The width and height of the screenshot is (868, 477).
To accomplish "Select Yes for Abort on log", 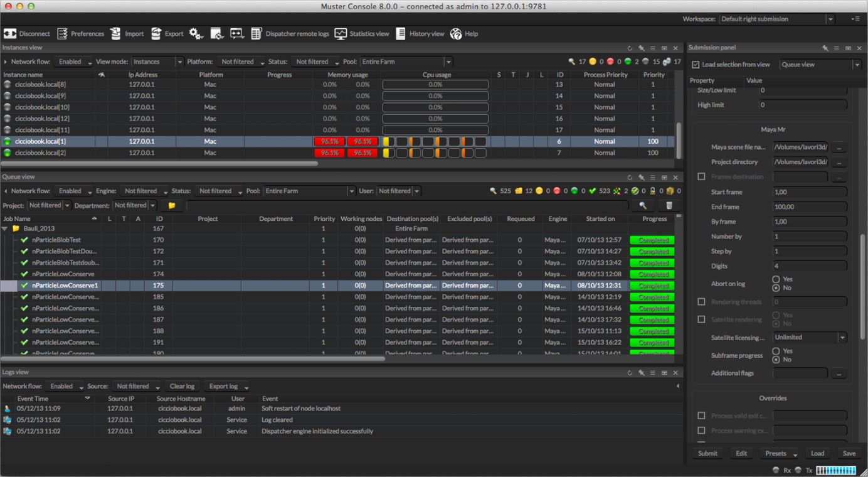I will 776,279.
